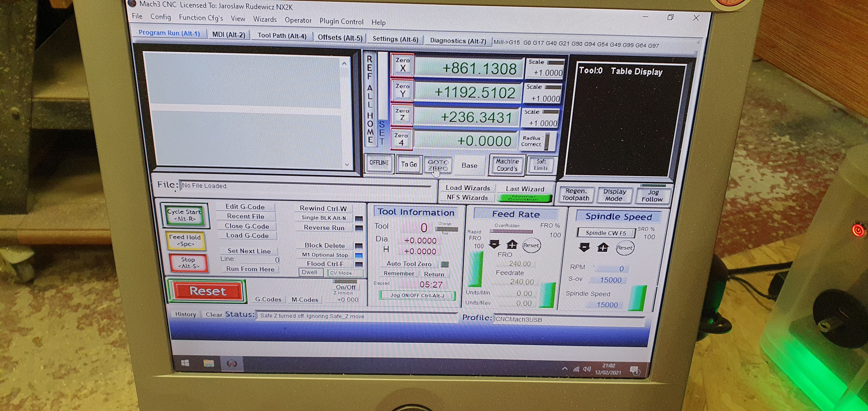The width and height of the screenshot is (868, 411).
Task: Switch to Offsets (Alt-5) tab
Action: coord(340,37)
